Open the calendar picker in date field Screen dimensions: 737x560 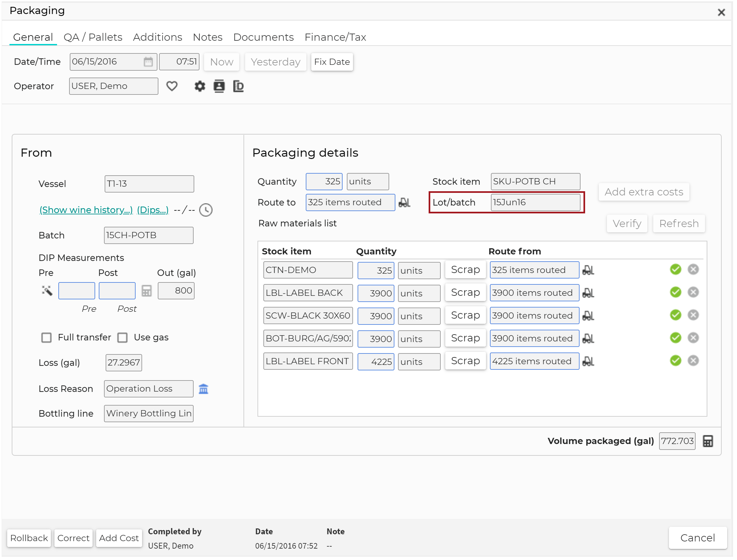148,62
